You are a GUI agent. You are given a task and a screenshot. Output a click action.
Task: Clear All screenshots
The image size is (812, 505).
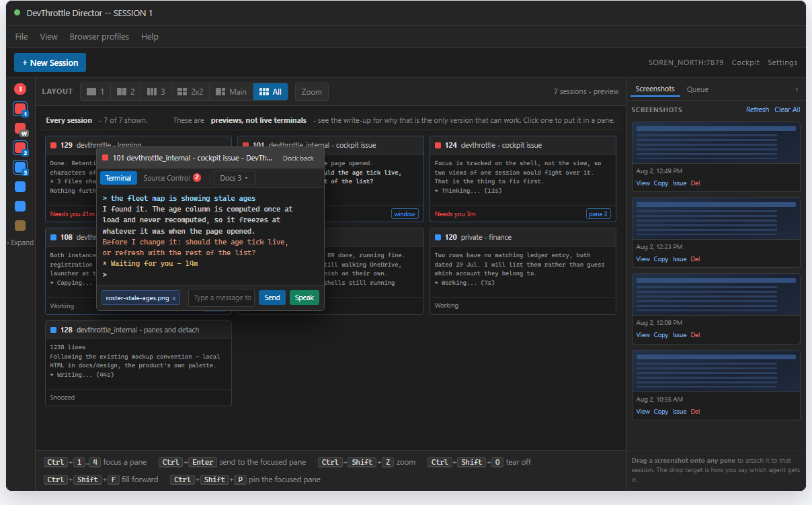click(x=787, y=109)
